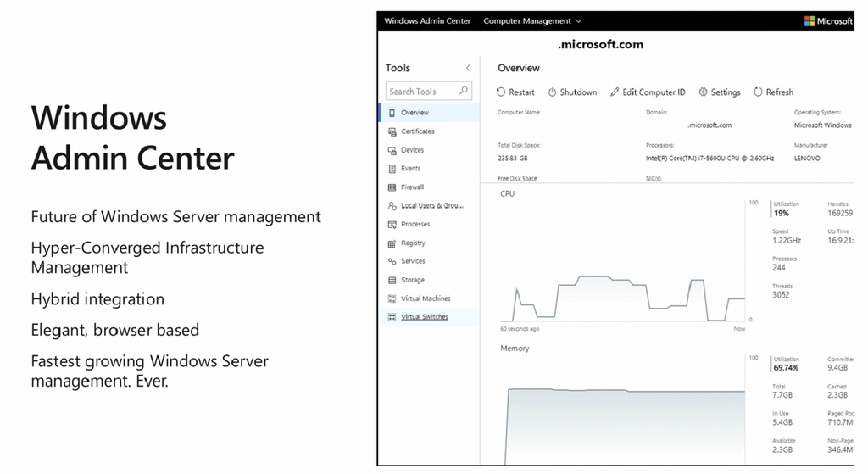Open the Registry tool entry
The height and width of the screenshot is (474, 868).
pyautogui.click(x=430, y=243)
